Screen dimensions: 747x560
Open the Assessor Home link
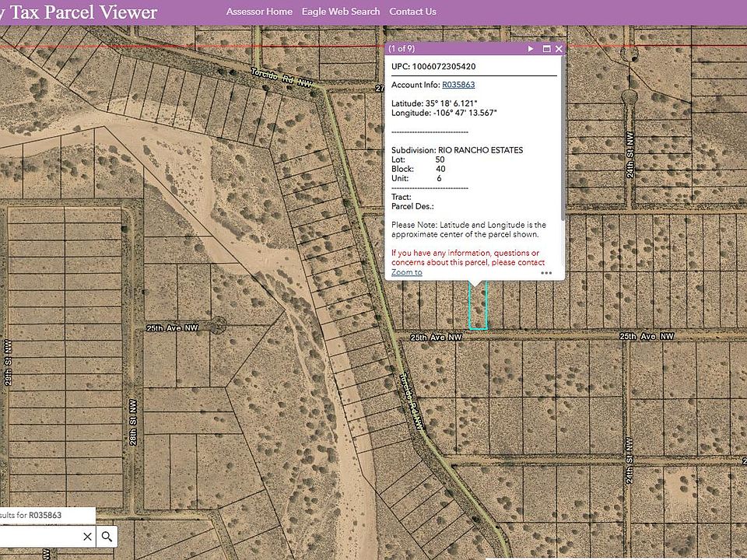[259, 12]
